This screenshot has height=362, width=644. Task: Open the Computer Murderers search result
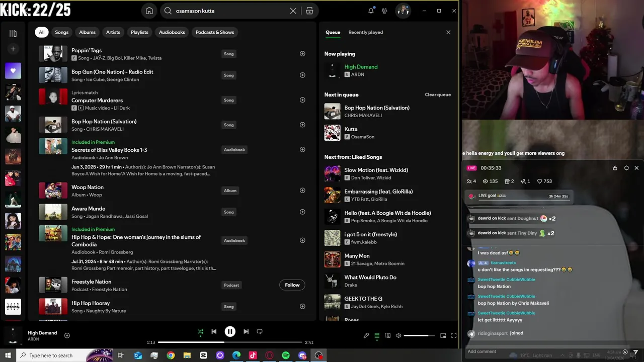[x=97, y=100]
